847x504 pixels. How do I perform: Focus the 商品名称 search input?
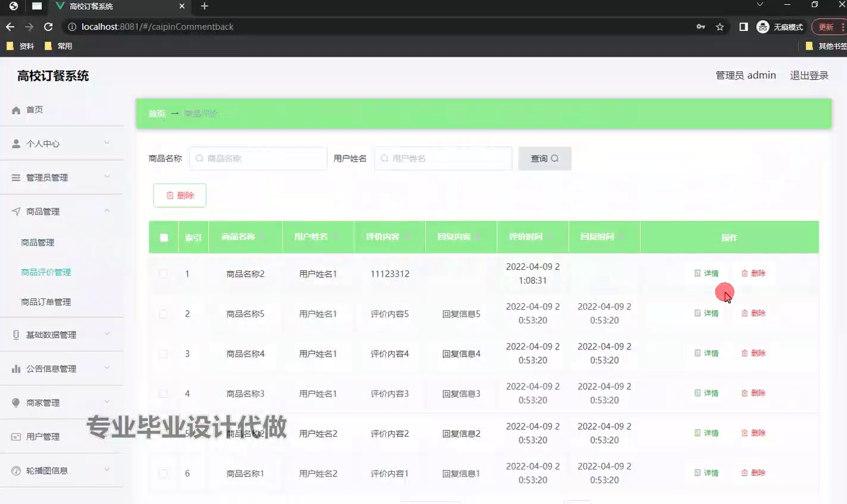[258, 159]
